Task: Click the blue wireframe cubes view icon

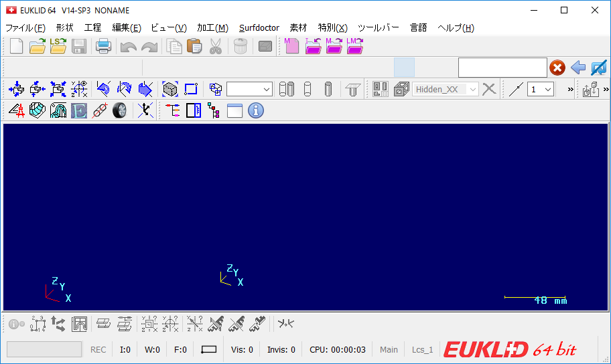Action: [x=216, y=89]
